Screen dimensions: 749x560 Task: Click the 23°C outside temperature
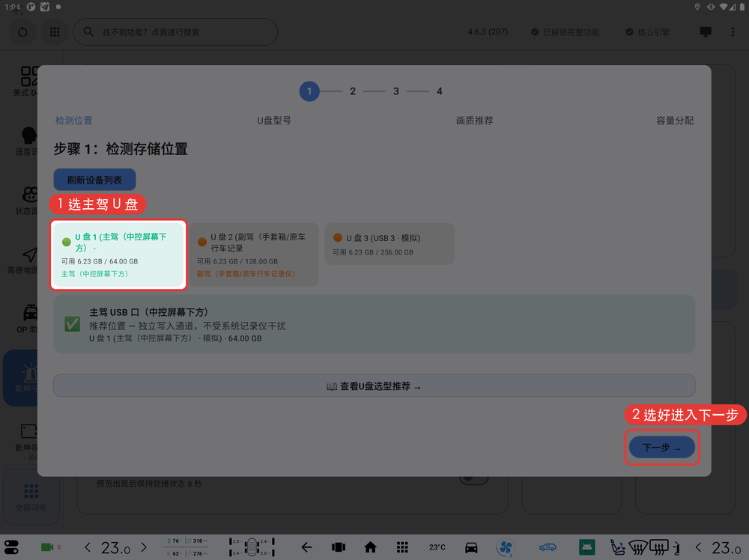[437, 547]
